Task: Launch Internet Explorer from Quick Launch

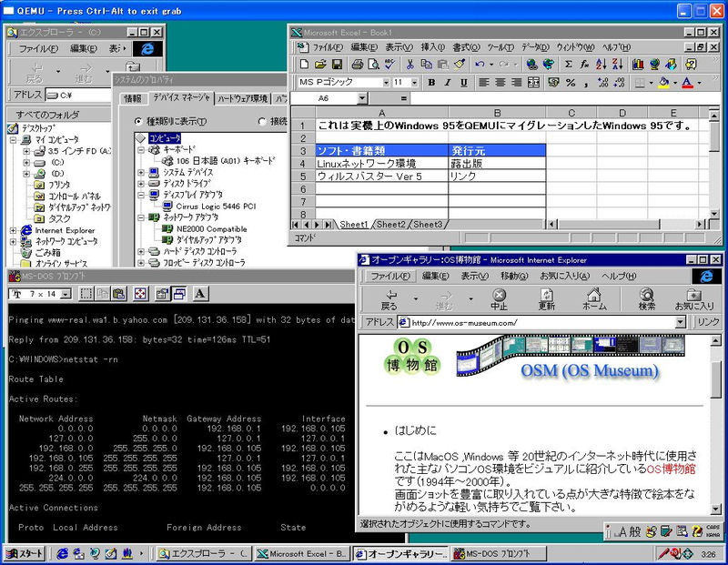Action: 62,553
